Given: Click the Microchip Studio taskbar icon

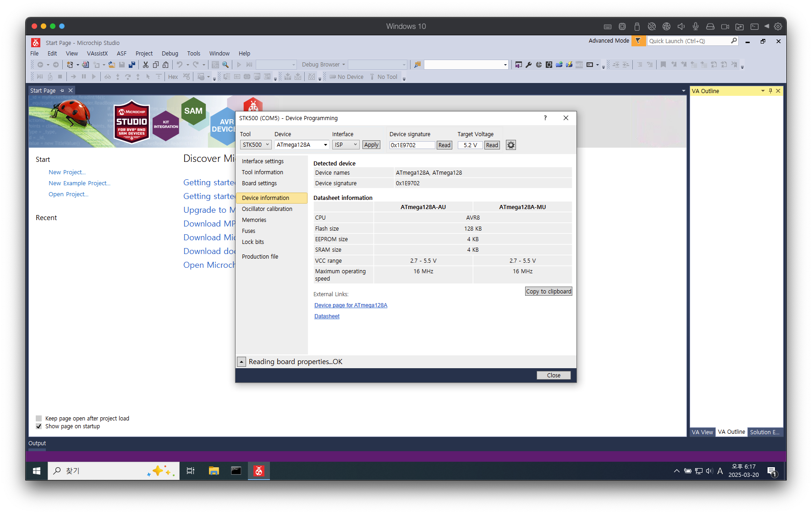Looking at the screenshot, I should pos(259,471).
